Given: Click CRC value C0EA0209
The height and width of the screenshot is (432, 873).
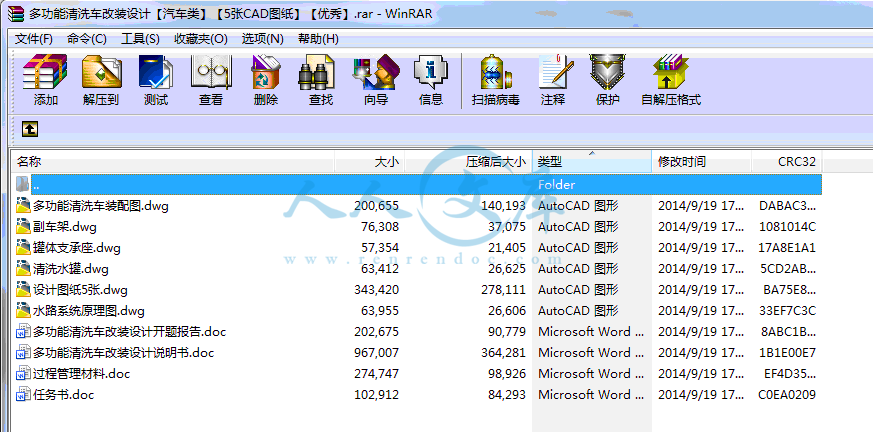Looking at the screenshot, I should [x=787, y=395].
